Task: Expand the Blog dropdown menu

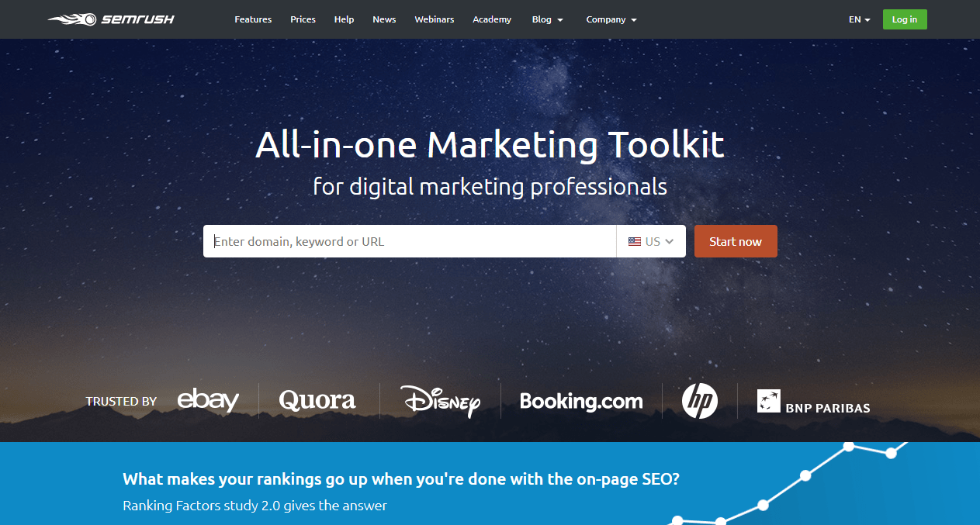Action: point(548,19)
